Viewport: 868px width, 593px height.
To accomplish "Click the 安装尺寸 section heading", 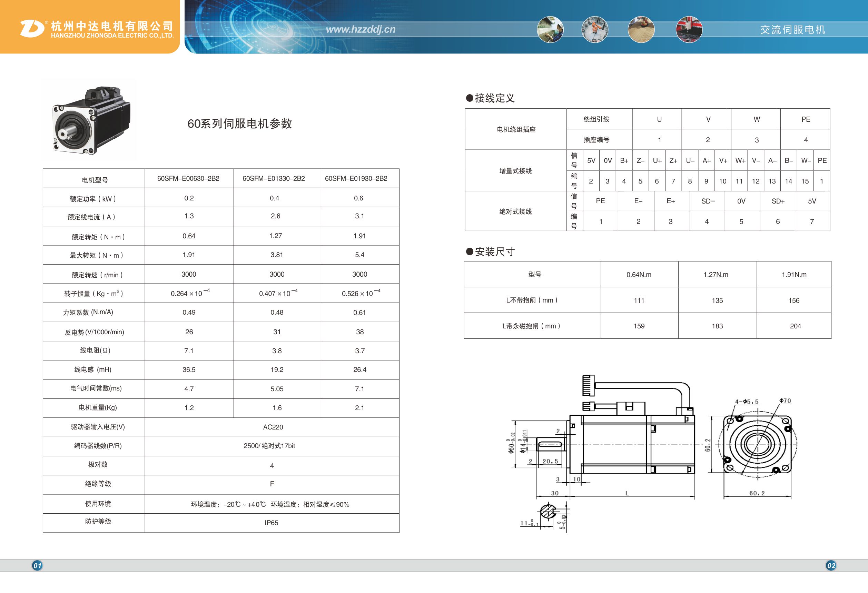I will 490,251.
